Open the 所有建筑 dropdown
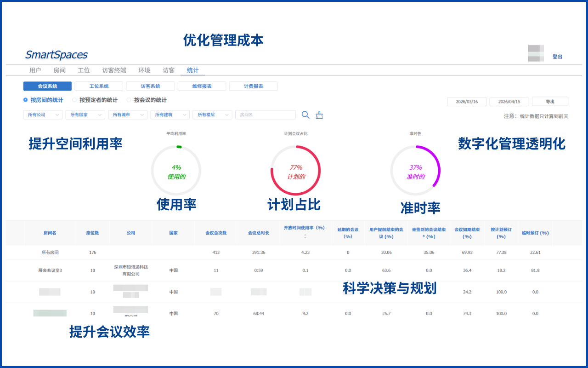 170,115
